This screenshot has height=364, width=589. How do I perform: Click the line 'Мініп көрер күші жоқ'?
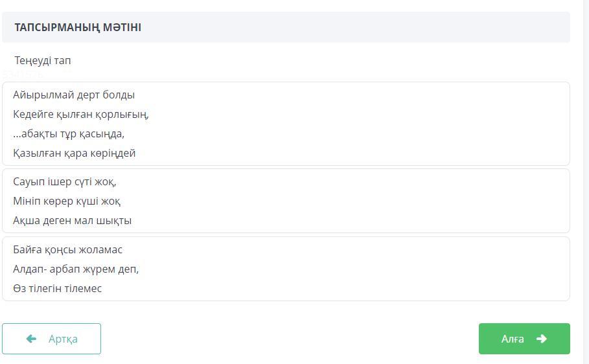(67, 201)
